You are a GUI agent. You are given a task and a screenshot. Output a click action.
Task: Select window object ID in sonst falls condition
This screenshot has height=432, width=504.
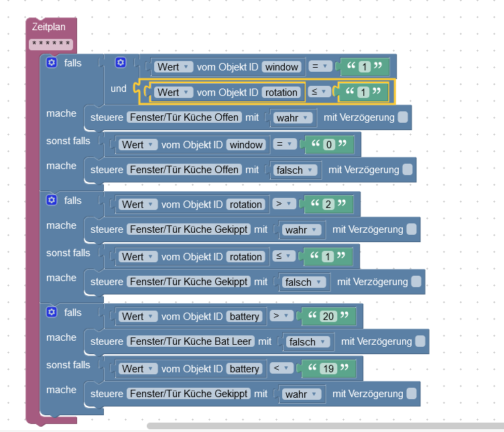pos(246,144)
